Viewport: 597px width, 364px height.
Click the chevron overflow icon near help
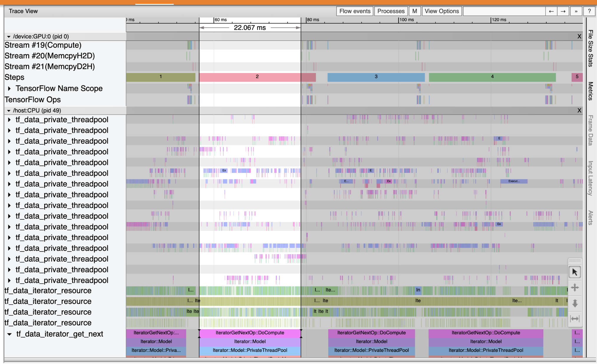pos(576,11)
